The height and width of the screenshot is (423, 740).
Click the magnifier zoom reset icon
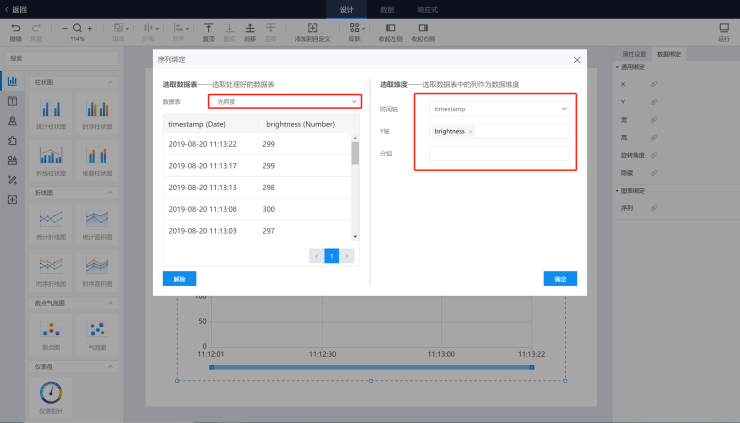tap(77, 28)
